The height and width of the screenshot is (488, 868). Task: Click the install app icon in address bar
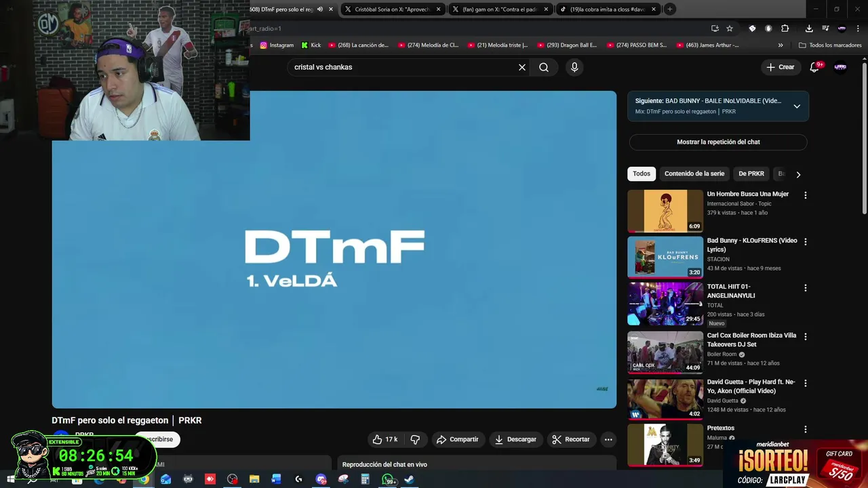[715, 28]
